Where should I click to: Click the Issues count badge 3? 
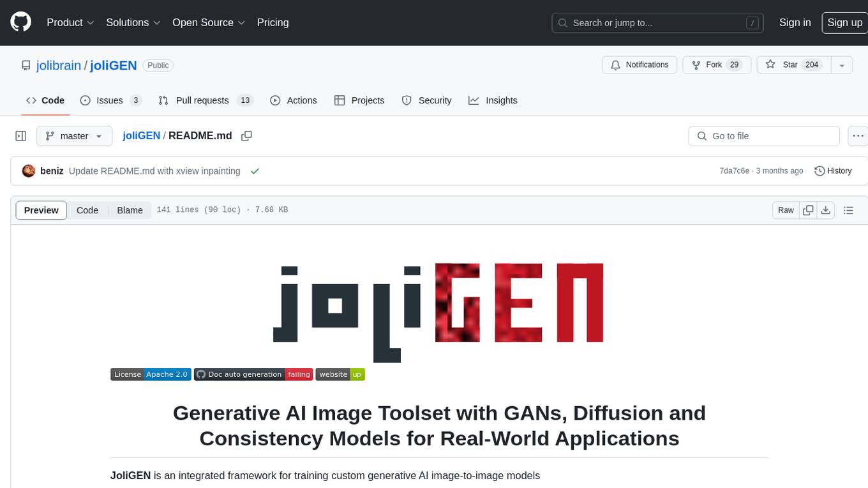[x=135, y=100]
